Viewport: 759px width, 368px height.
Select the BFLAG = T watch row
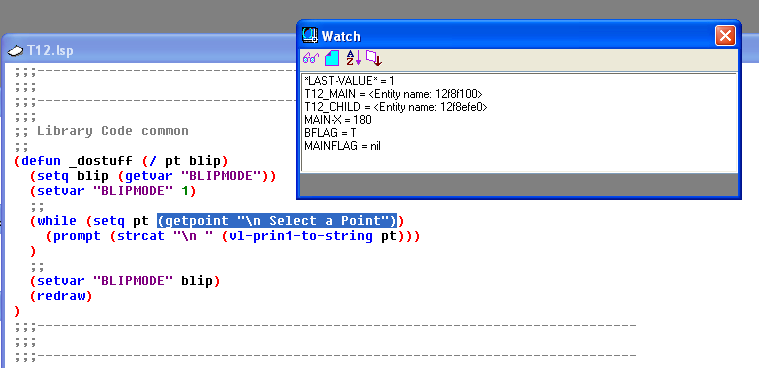[x=330, y=133]
